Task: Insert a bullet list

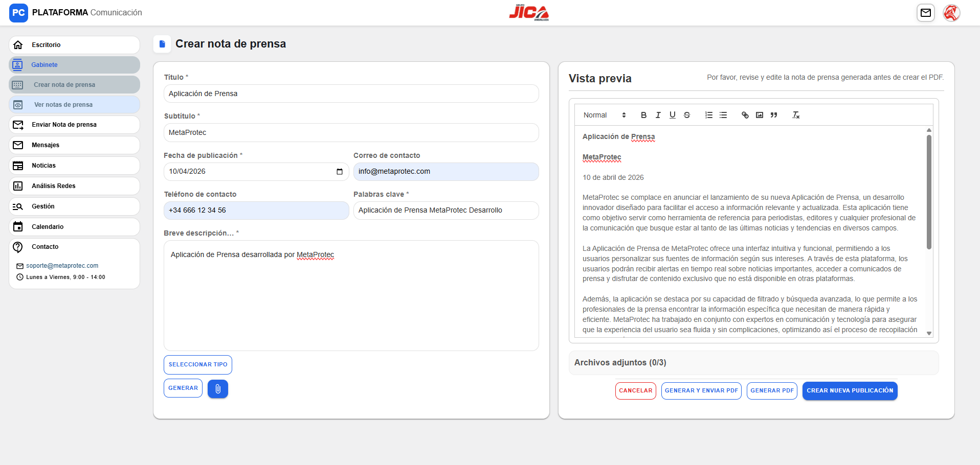Action: [x=723, y=115]
